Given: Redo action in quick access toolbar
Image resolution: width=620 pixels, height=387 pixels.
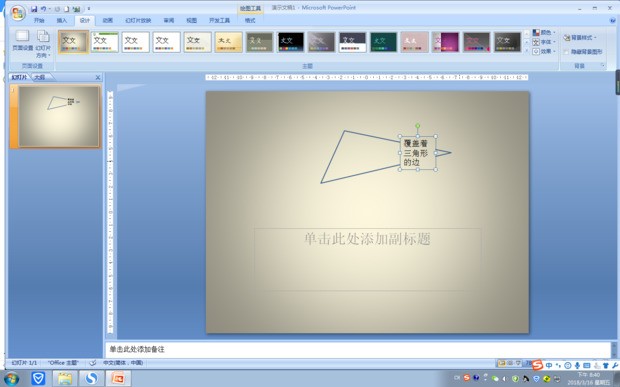Looking at the screenshot, I should click(57, 9).
